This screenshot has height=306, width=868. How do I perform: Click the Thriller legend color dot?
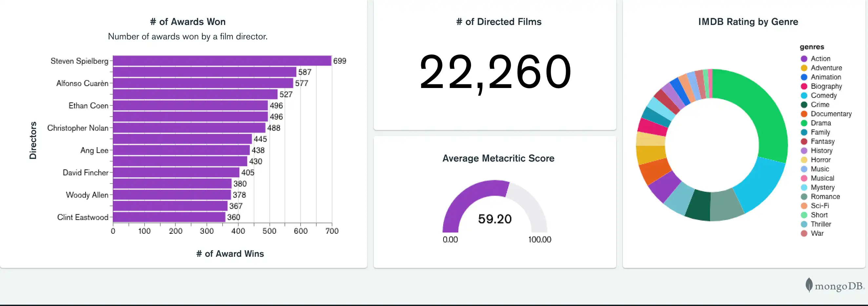(x=804, y=224)
